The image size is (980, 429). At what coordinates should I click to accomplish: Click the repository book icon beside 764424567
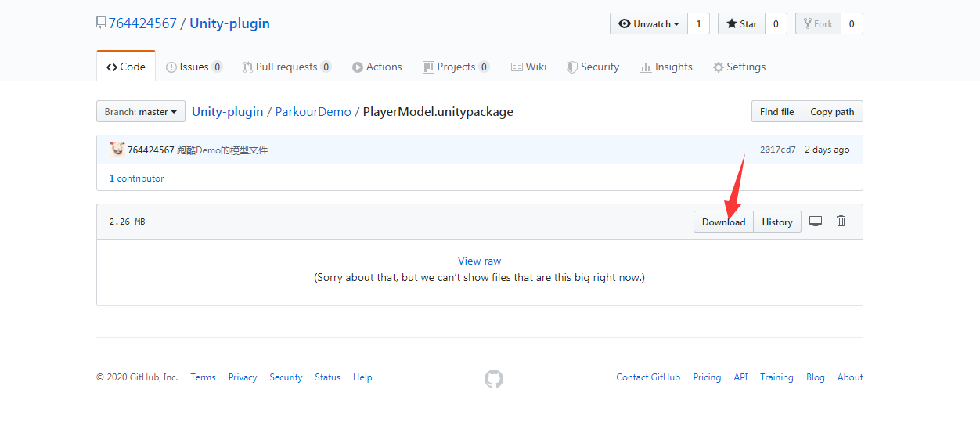pyautogui.click(x=100, y=23)
